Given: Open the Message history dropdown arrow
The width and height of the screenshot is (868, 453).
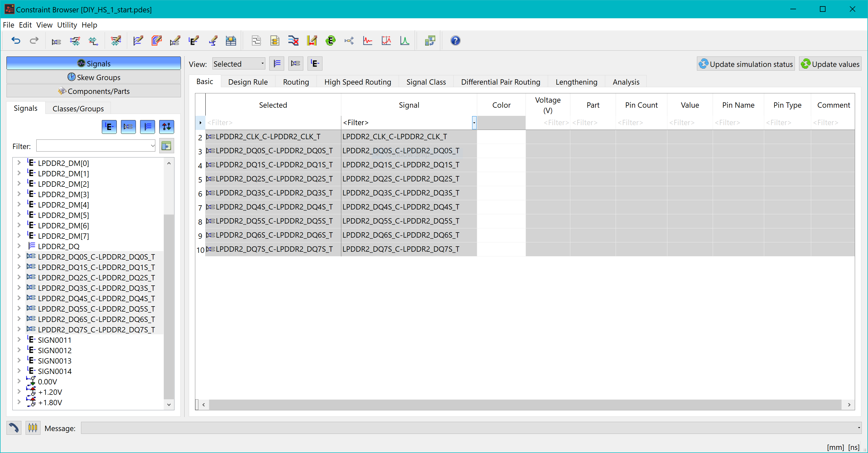Looking at the screenshot, I should [858, 428].
